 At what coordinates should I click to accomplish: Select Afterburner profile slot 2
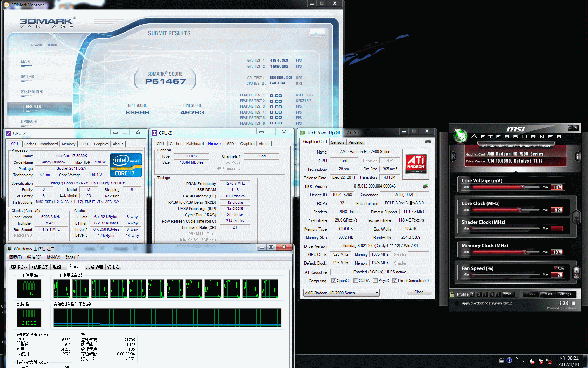479,294
